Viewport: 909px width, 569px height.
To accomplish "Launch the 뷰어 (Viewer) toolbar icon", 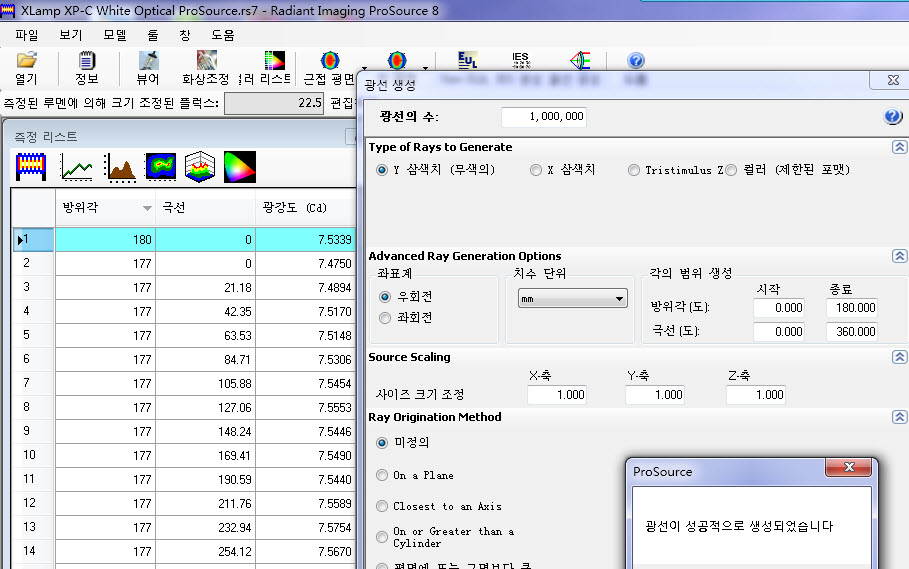I will tap(148, 60).
